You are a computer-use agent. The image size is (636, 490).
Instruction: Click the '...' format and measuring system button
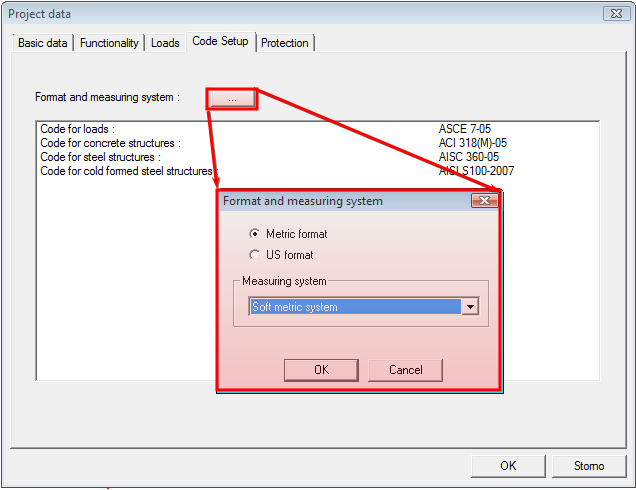pos(232,98)
